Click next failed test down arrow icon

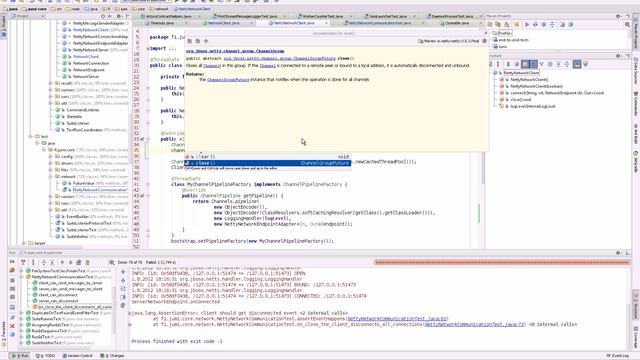[70, 262]
